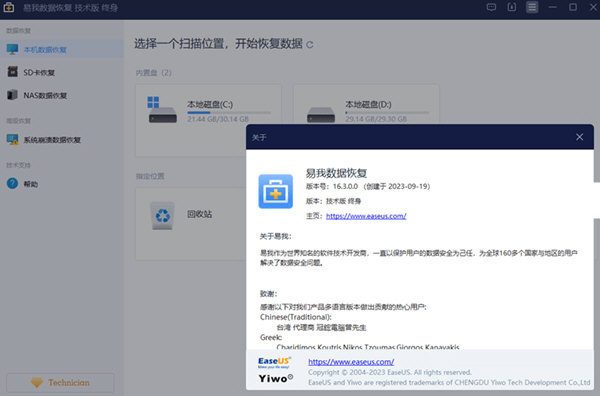Open the hamburger menu in title bar
Viewport: 600px width, 396px height.
click(x=532, y=7)
